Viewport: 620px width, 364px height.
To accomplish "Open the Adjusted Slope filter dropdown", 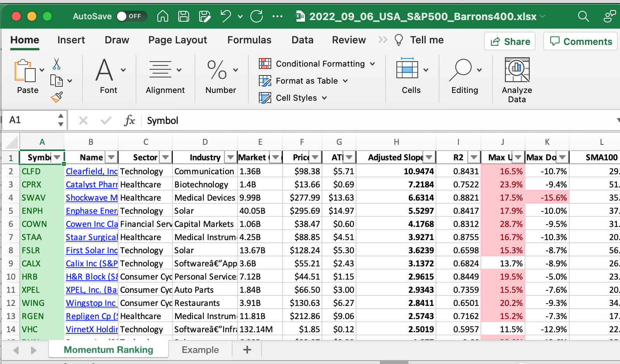I will pyautogui.click(x=429, y=157).
